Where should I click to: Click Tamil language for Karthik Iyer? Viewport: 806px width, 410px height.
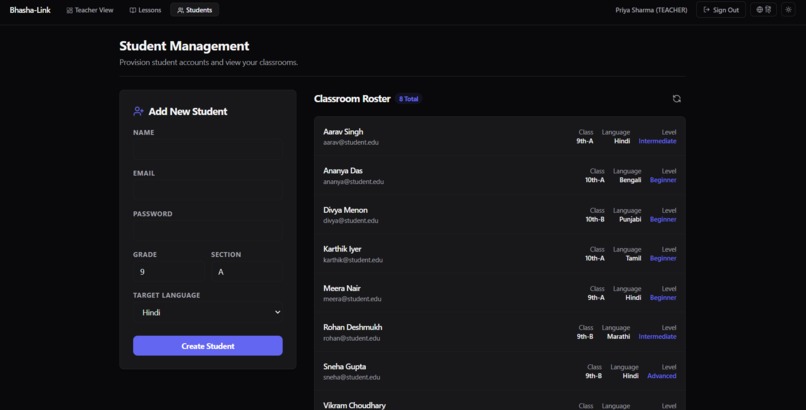pos(633,258)
